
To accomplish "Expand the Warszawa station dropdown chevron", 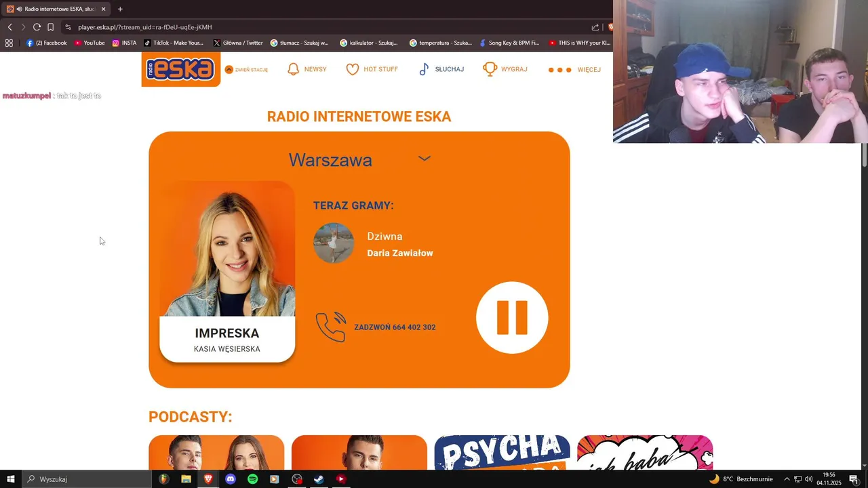I will pyautogui.click(x=425, y=159).
